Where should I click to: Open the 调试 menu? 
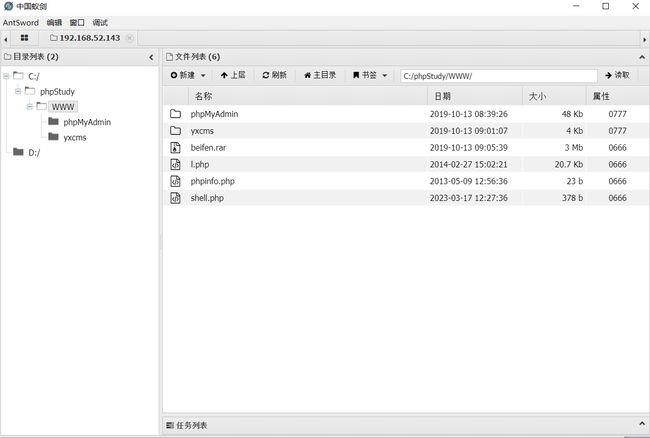click(x=100, y=22)
